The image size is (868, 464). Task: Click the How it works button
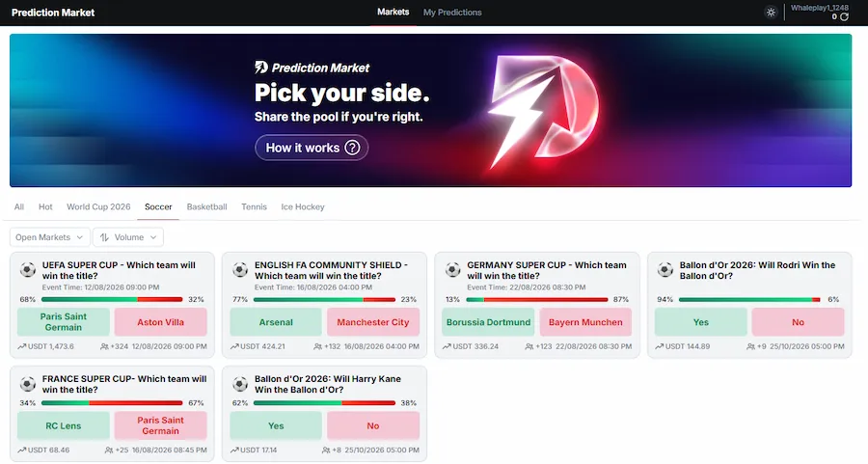312,148
